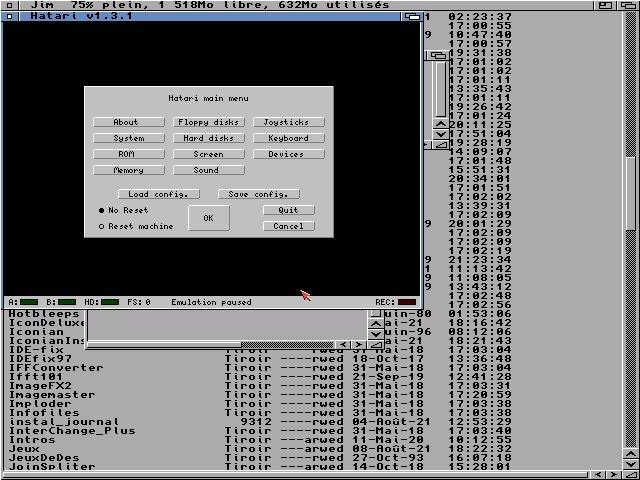Click right arrow of window below Hatari
Screen dimensions: 640x480
(x=358, y=345)
